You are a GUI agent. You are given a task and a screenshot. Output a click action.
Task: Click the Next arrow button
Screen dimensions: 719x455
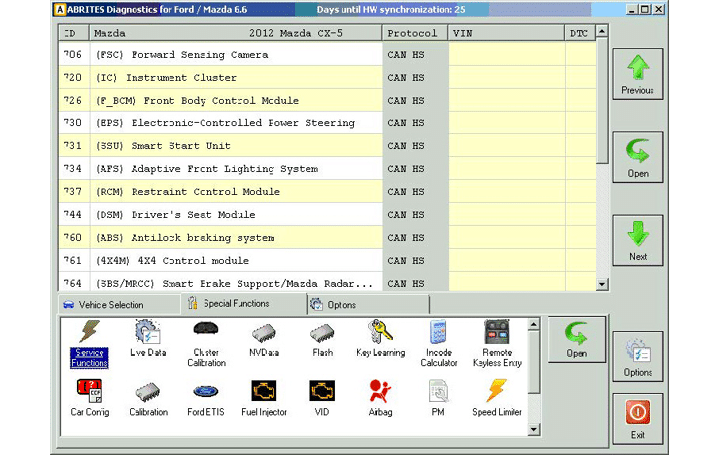tap(637, 240)
